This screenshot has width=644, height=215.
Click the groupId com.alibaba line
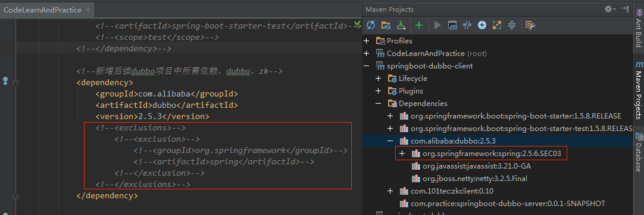tap(167, 94)
